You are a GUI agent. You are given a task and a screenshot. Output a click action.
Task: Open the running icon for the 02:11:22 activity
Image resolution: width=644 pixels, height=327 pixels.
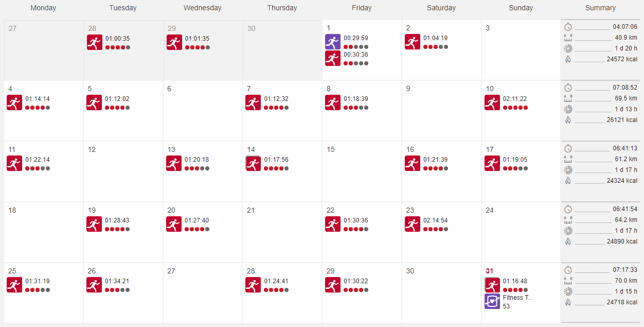[x=492, y=102]
